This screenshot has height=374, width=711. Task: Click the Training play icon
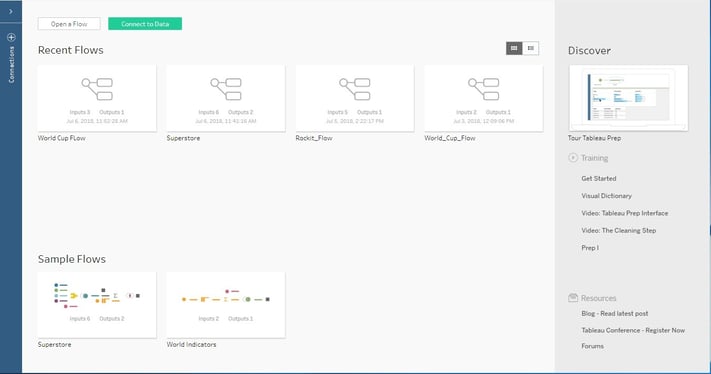click(x=573, y=157)
